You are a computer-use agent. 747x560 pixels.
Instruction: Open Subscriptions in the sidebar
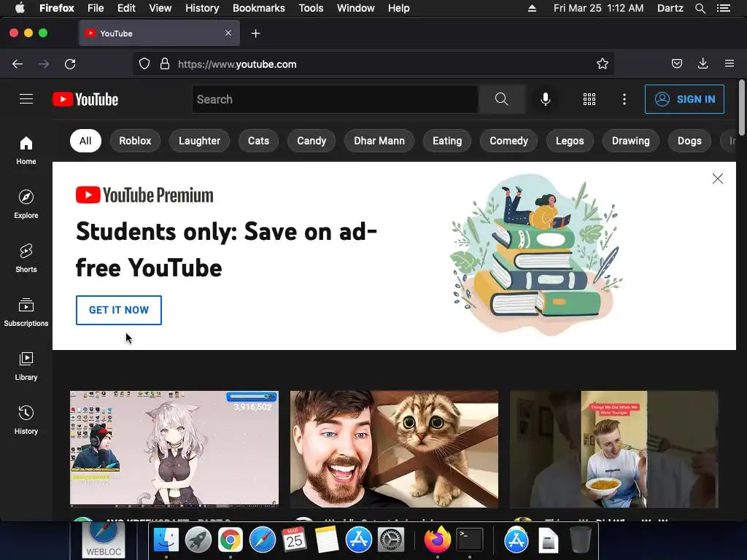[x=26, y=312]
